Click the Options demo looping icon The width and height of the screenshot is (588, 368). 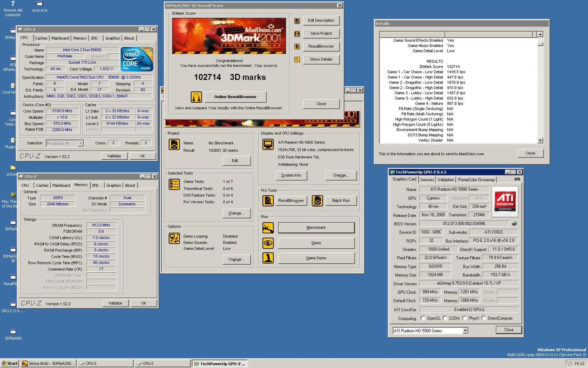[174, 238]
